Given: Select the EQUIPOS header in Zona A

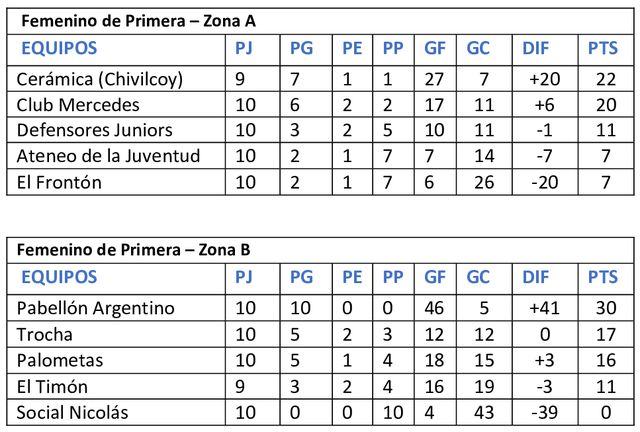Looking at the screenshot, I should coord(59,48).
